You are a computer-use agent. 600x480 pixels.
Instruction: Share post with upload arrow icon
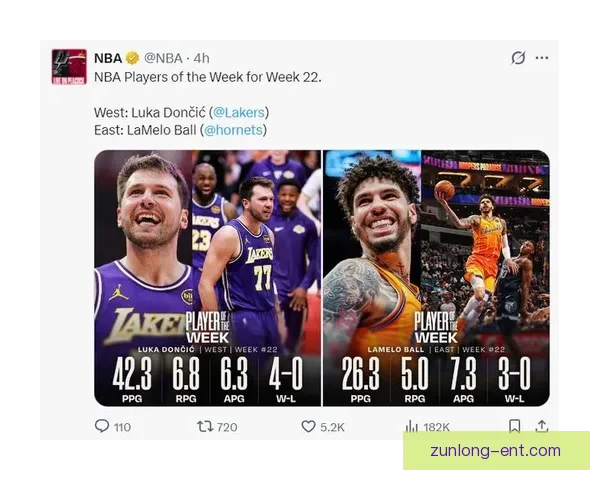pos(542,426)
